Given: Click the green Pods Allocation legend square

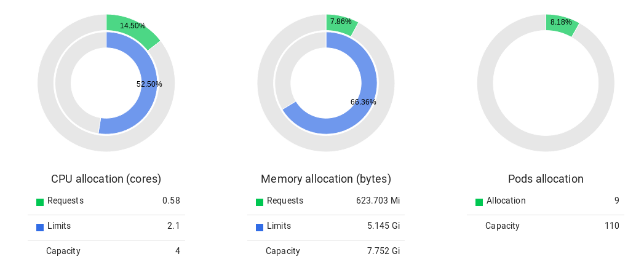Looking at the screenshot, I should pyautogui.click(x=479, y=202).
